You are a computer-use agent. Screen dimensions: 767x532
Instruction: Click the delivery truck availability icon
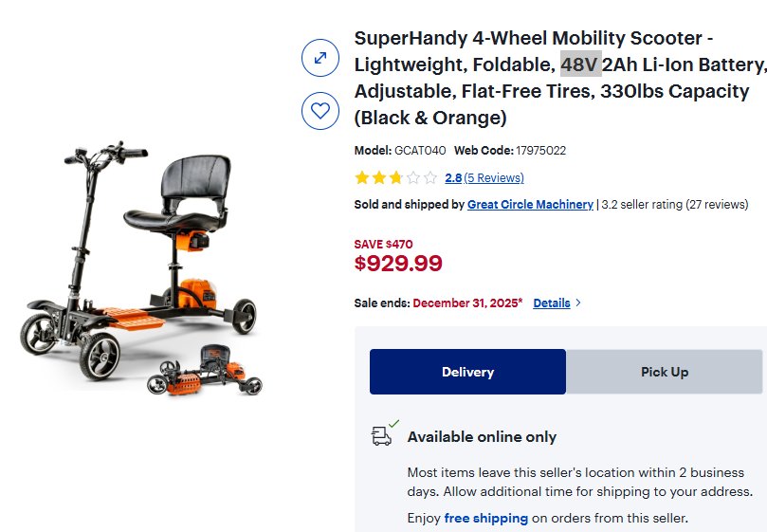[x=383, y=435]
